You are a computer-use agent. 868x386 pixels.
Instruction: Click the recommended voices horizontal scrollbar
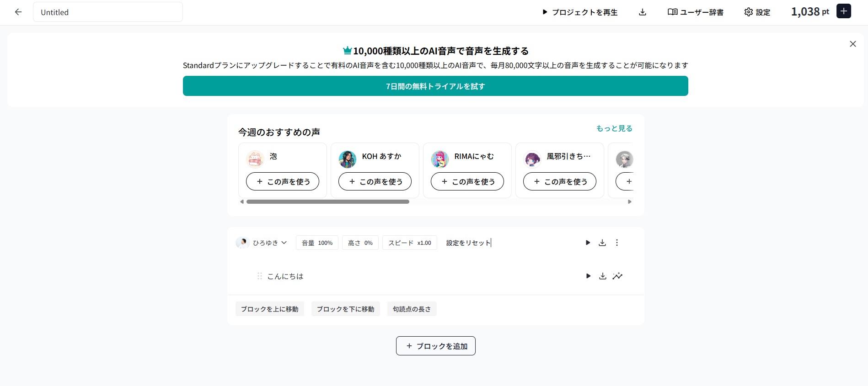tap(327, 201)
